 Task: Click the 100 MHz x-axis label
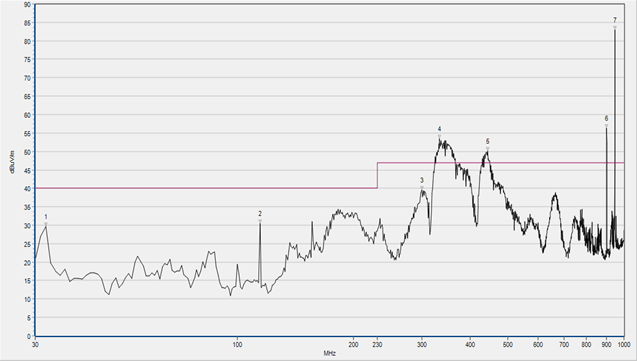(237, 345)
